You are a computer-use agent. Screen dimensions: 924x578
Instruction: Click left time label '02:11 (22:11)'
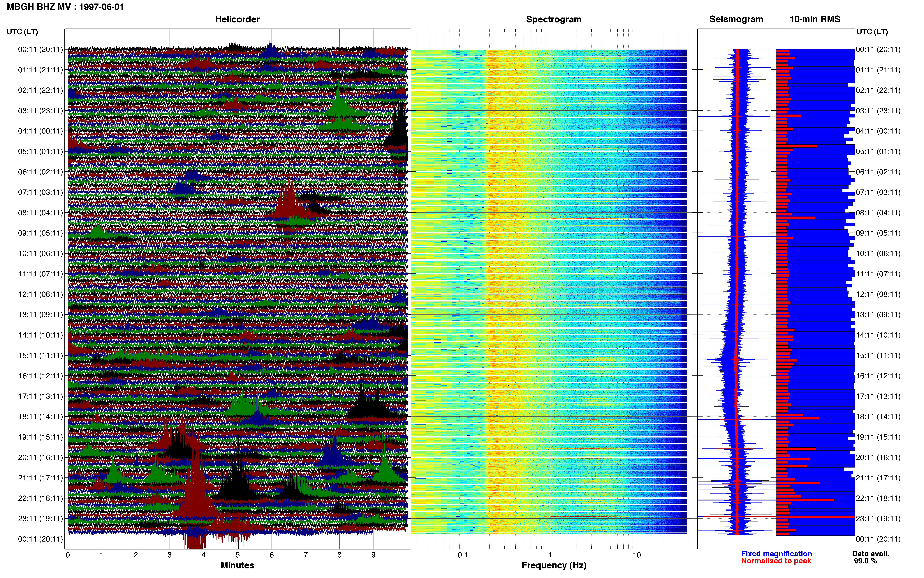point(41,90)
